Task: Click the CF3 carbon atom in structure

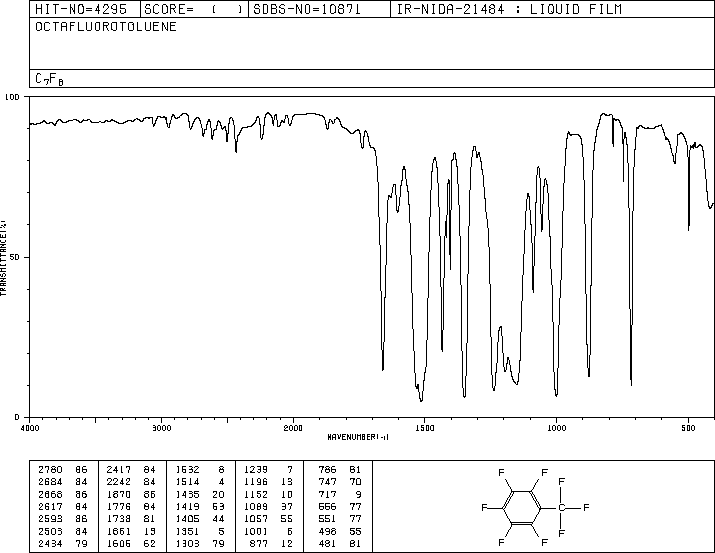Action: click(561, 507)
